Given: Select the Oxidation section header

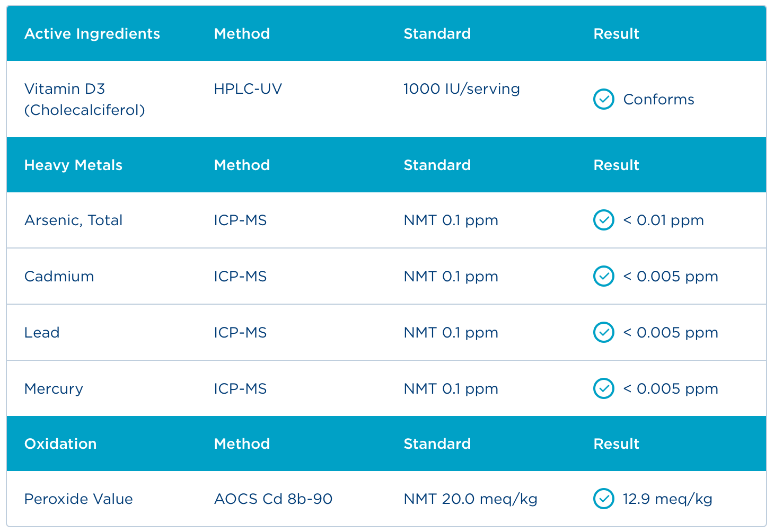Looking at the screenshot, I should [x=60, y=444].
